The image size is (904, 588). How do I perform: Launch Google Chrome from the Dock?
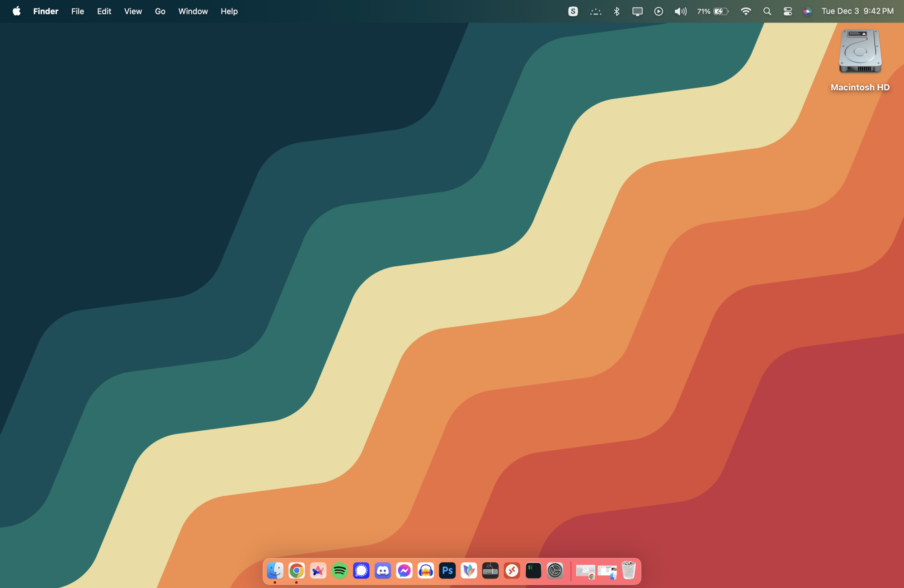[x=297, y=571]
